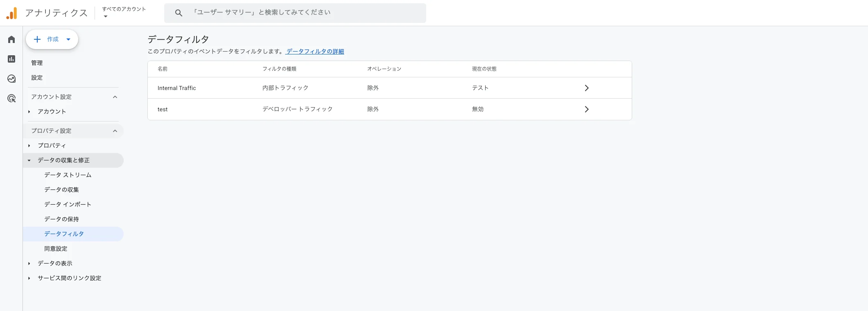
Task: Click the test filter name
Action: (163, 109)
